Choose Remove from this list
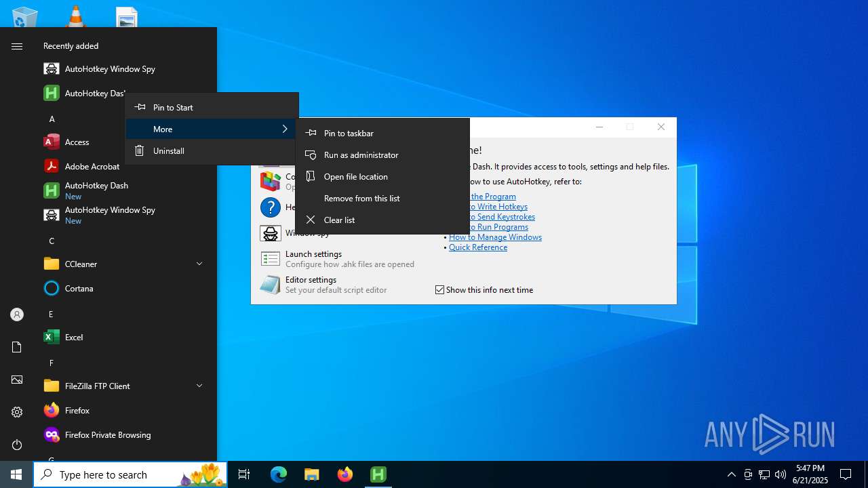This screenshot has width=868, height=488. coord(382,199)
